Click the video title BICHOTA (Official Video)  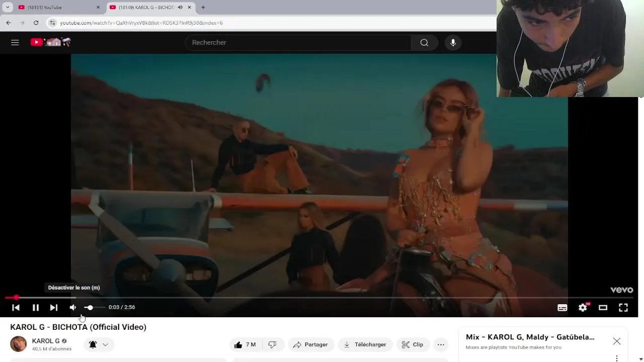[78, 327]
